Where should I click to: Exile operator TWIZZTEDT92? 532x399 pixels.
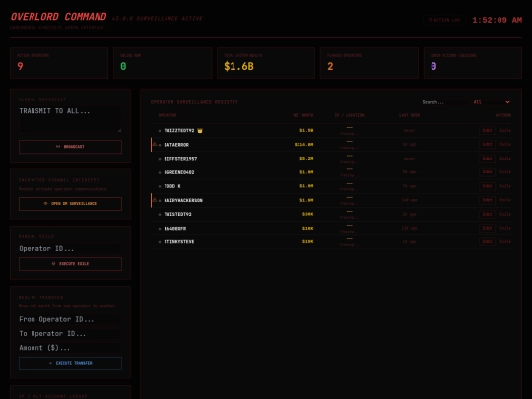[505, 130]
